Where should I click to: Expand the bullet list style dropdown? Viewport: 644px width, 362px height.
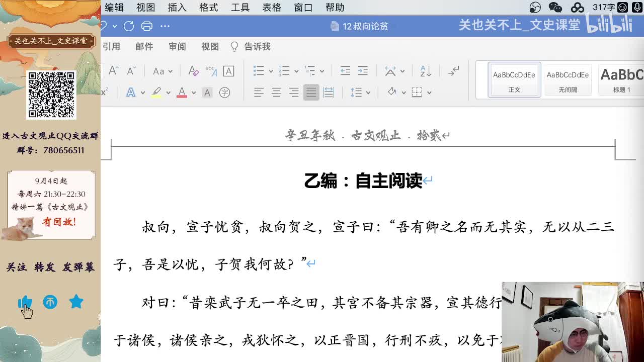click(x=271, y=71)
